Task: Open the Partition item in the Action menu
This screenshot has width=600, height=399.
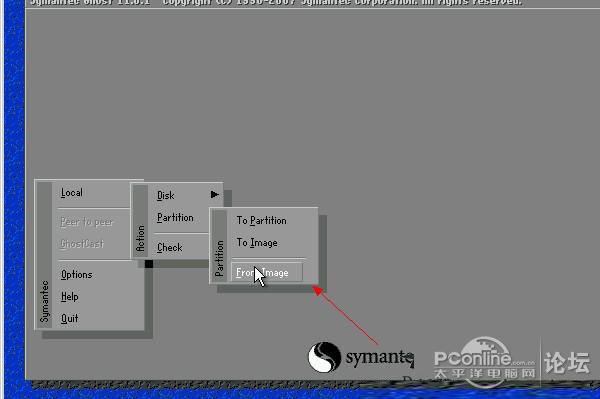Action: point(175,218)
